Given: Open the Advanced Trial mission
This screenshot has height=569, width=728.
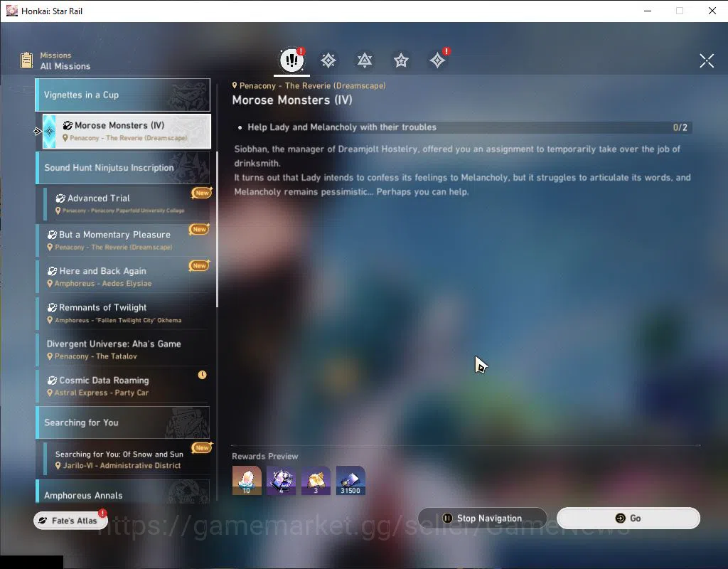Looking at the screenshot, I should pyautogui.click(x=127, y=203).
